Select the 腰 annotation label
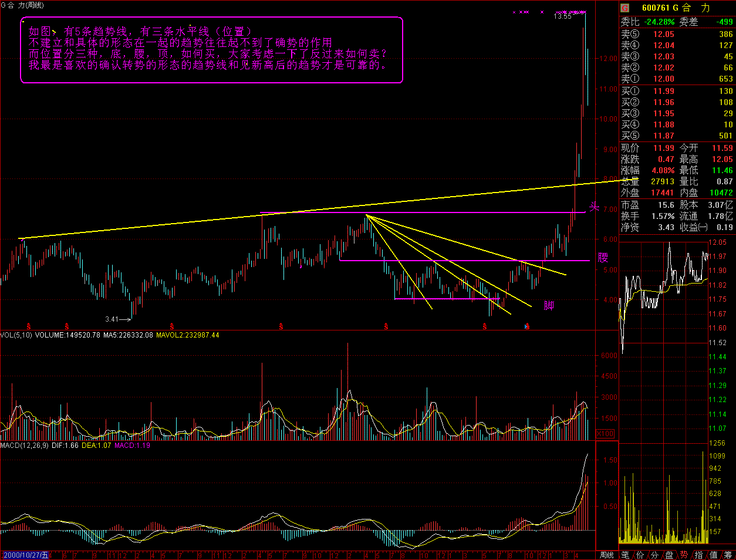 coord(603,258)
